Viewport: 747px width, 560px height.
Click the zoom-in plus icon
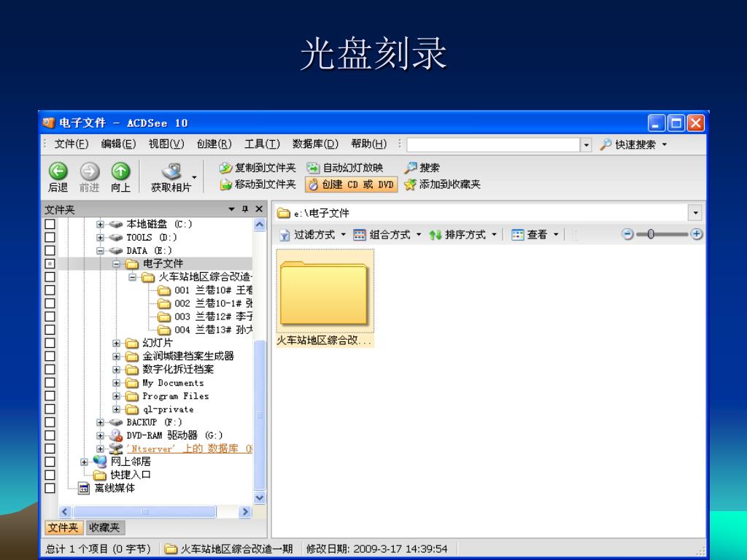[697, 234]
